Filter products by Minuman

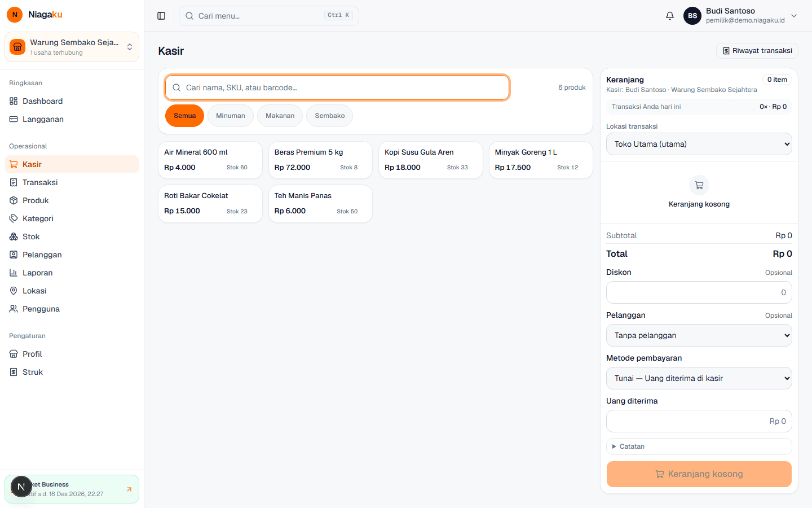pos(231,116)
